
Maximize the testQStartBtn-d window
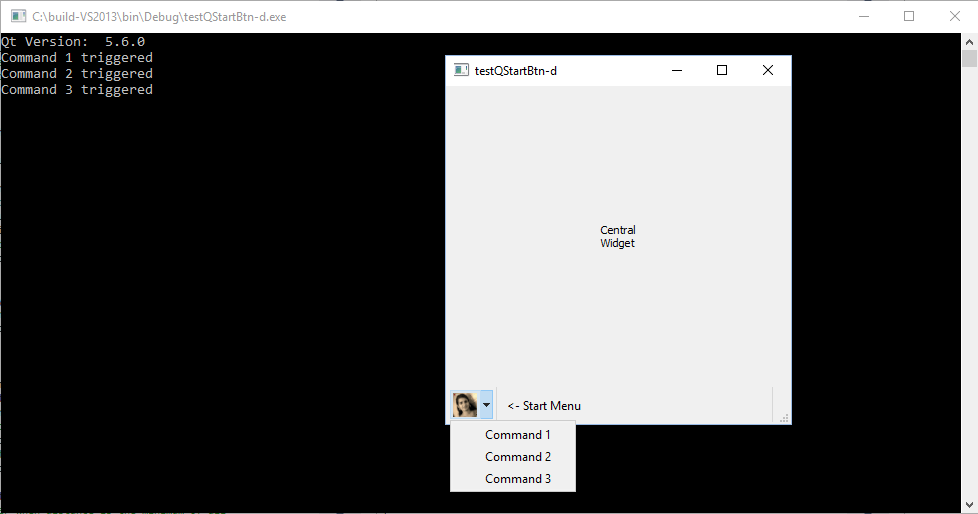pos(722,70)
